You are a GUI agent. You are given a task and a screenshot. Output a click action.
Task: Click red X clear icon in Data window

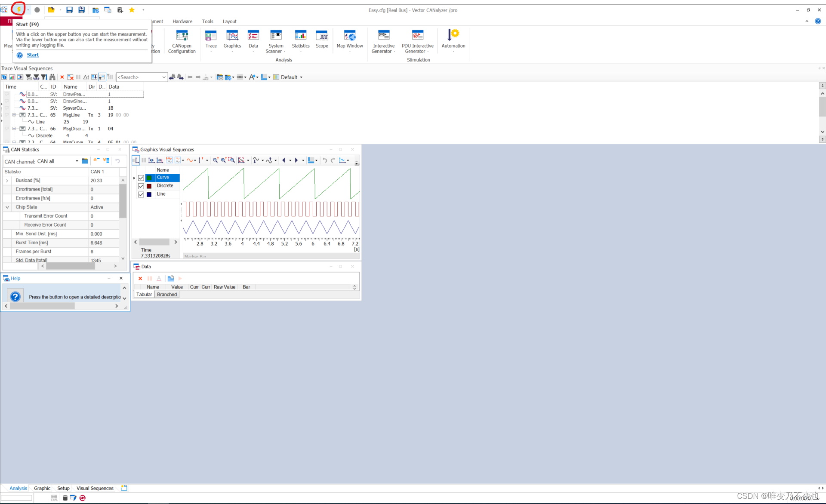[140, 279]
